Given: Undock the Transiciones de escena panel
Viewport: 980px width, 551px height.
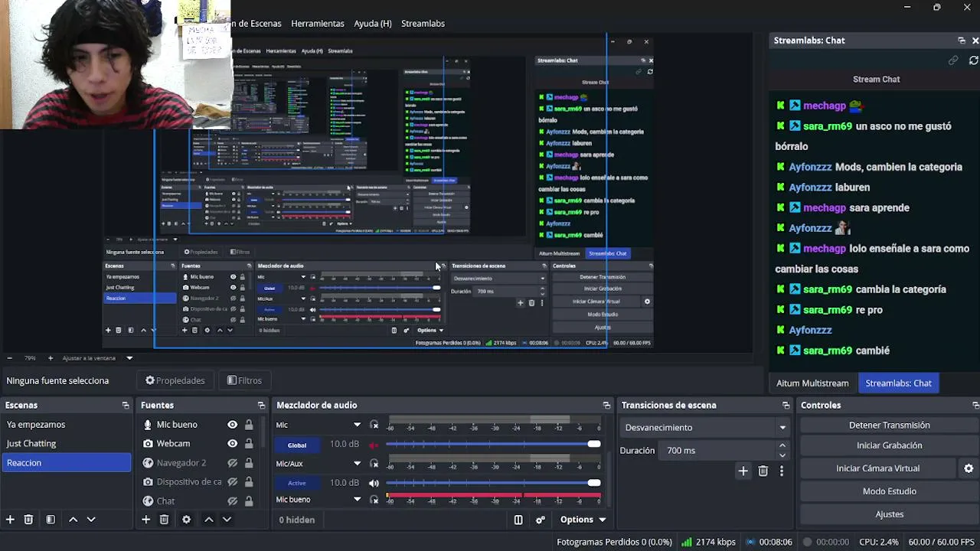Looking at the screenshot, I should click(786, 406).
